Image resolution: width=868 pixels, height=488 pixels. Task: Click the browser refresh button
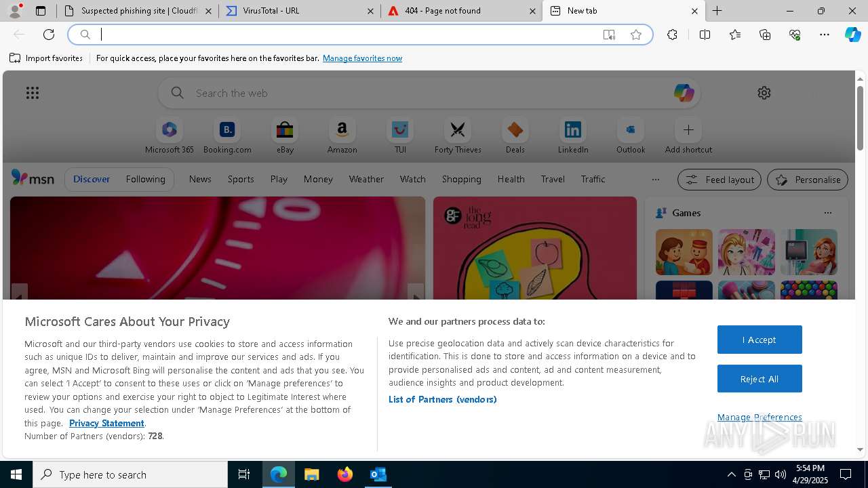49,35
